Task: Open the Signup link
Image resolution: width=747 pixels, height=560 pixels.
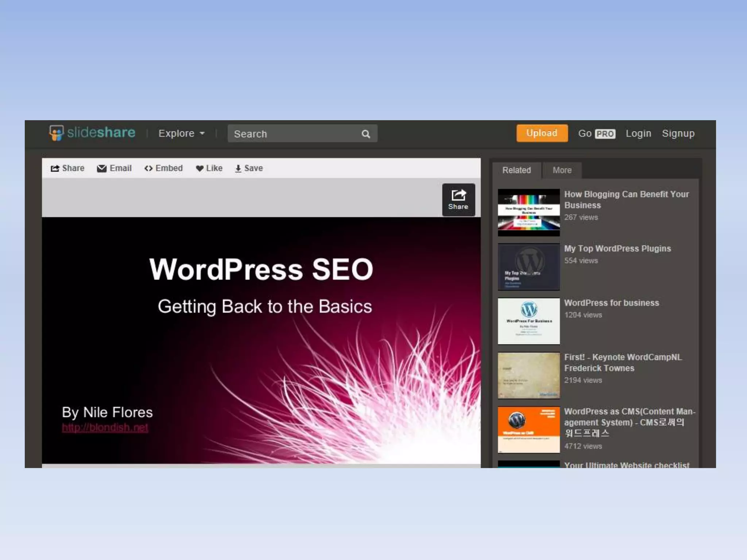Action: (678, 133)
